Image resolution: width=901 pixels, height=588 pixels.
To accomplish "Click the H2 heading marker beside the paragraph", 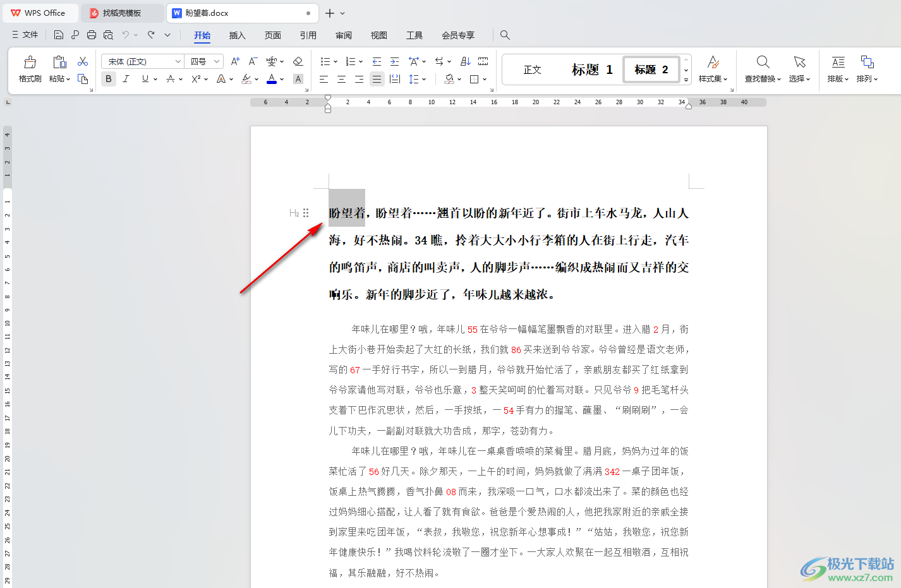I will (x=294, y=213).
